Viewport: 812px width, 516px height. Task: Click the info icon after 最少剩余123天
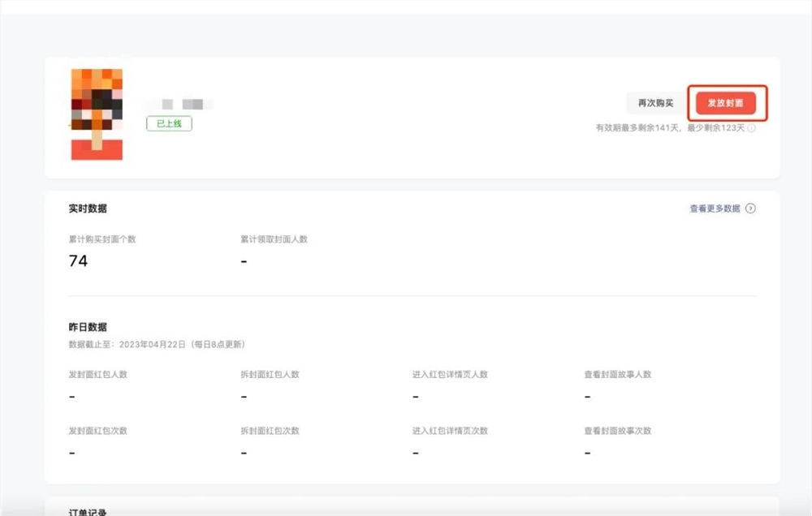pos(751,127)
